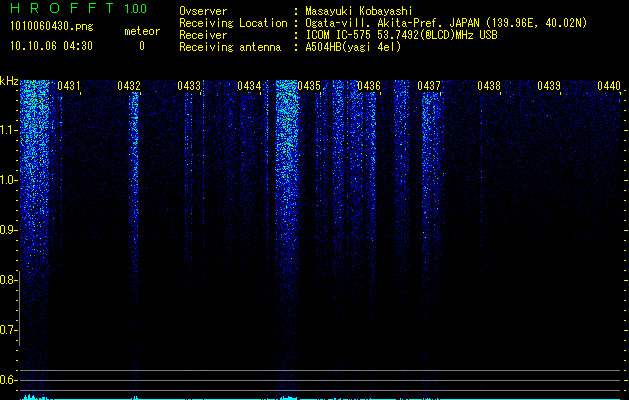Click the 0438 time marker

point(489,86)
